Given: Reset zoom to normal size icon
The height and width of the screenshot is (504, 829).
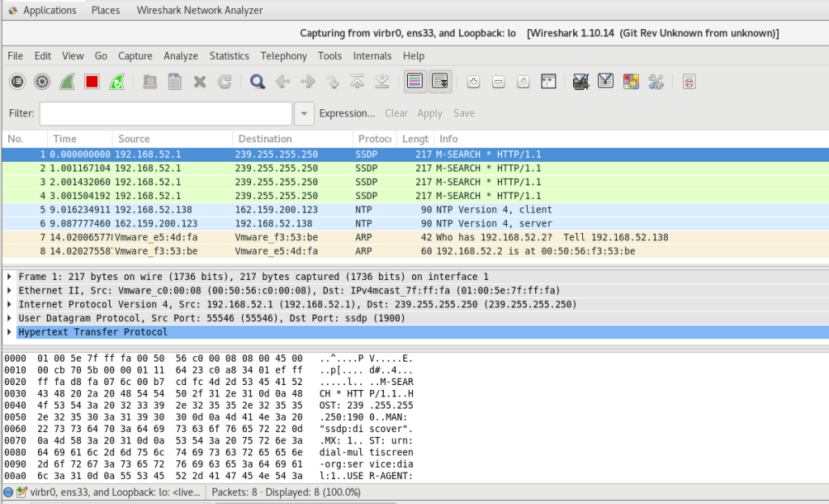Looking at the screenshot, I should [x=524, y=82].
